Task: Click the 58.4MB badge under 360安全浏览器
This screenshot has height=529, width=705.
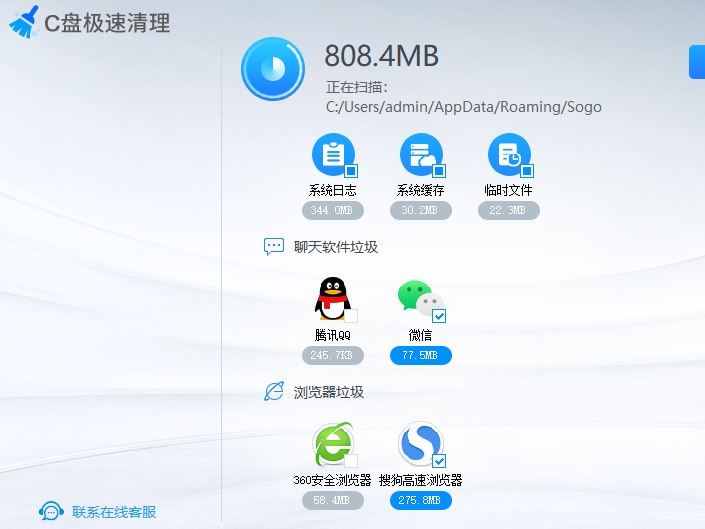Action: pyautogui.click(x=333, y=501)
